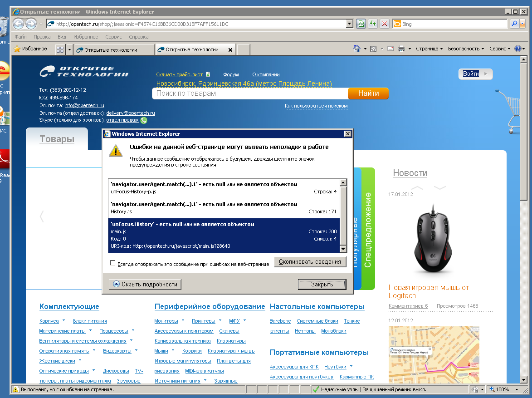Check Всегда отображать это сообщение checkbox
The image size is (532, 398).
[x=112, y=263]
